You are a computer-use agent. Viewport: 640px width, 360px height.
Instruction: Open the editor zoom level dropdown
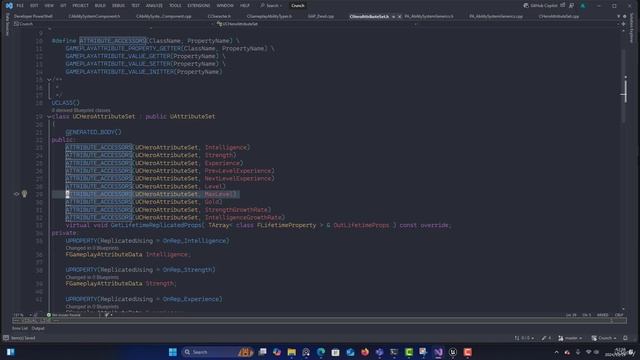(23, 315)
